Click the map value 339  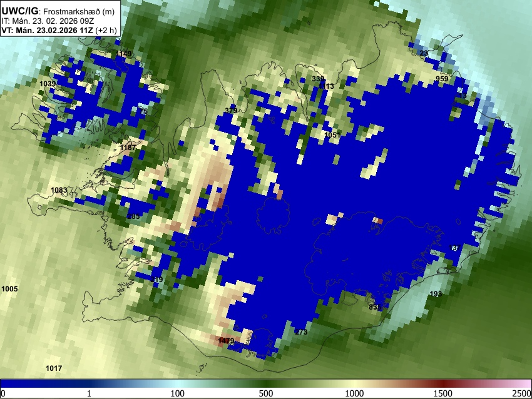318,79
